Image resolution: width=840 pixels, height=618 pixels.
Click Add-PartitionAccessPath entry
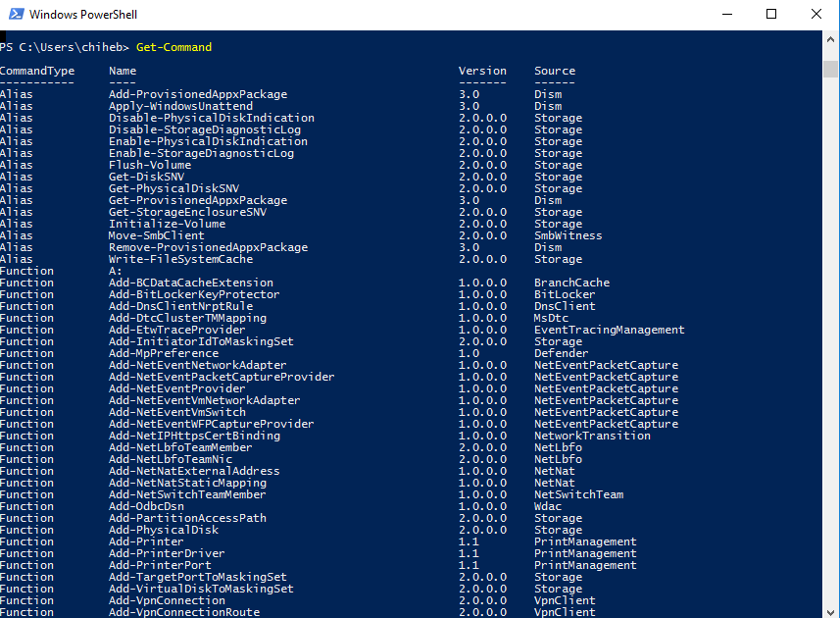(187, 519)
